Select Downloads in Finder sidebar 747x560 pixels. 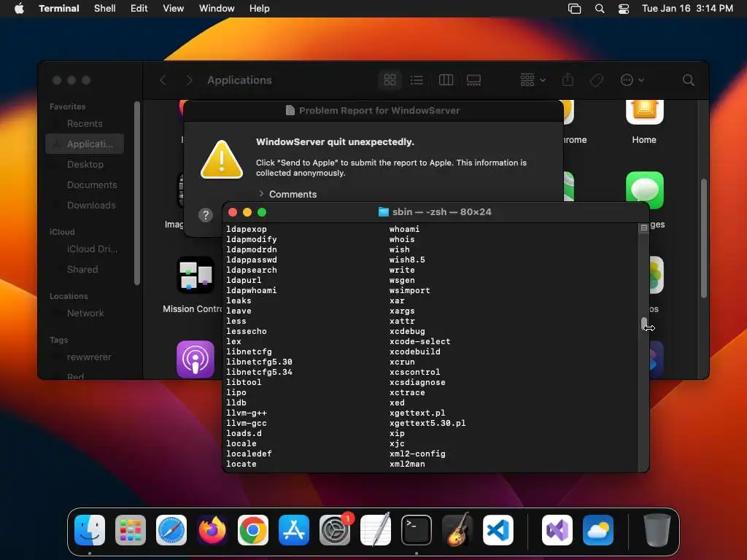coord(85,205)
